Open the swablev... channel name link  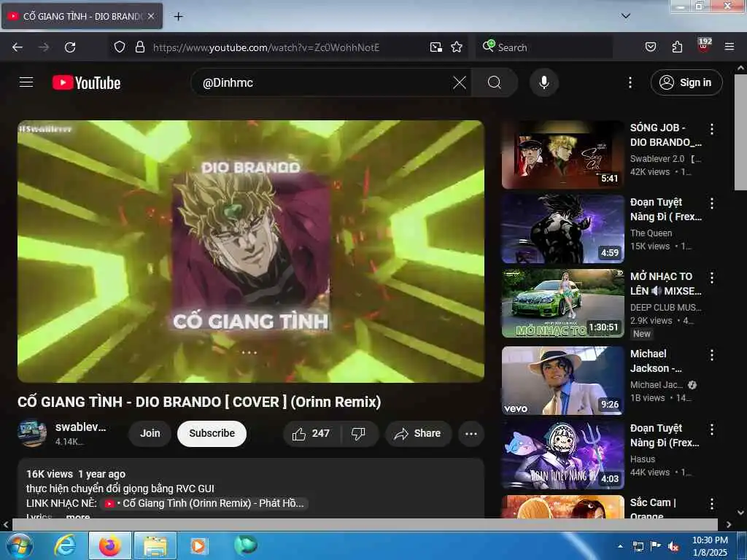click(x=80, y=427)
